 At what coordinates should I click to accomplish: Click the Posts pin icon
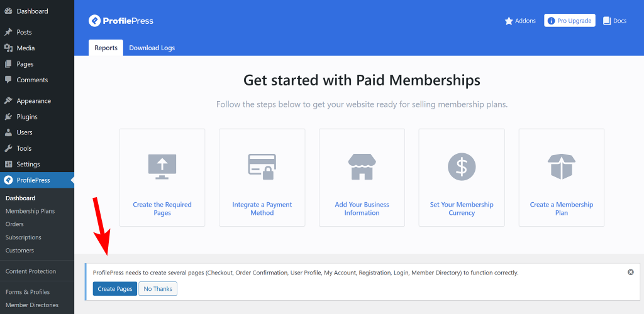point(8,32)
